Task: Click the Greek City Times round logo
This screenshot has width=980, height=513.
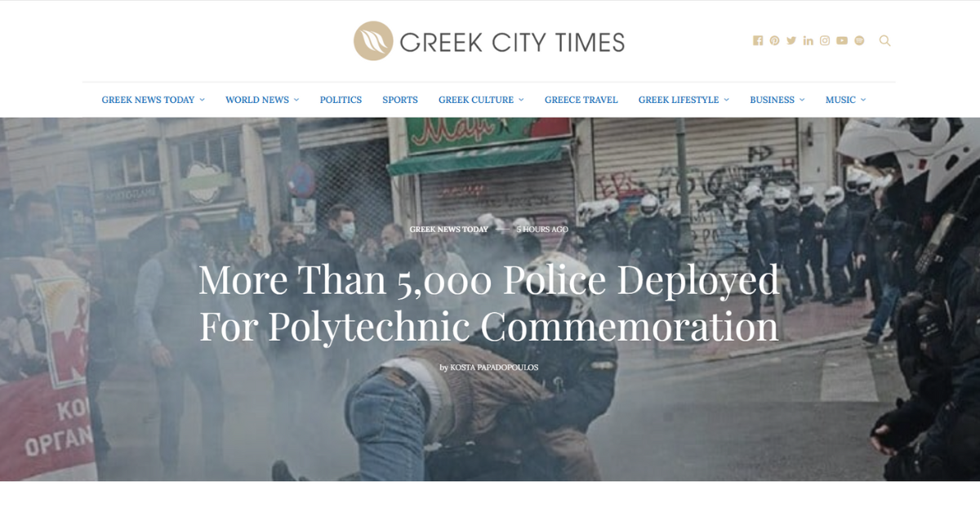Action: tap(373, 41)
